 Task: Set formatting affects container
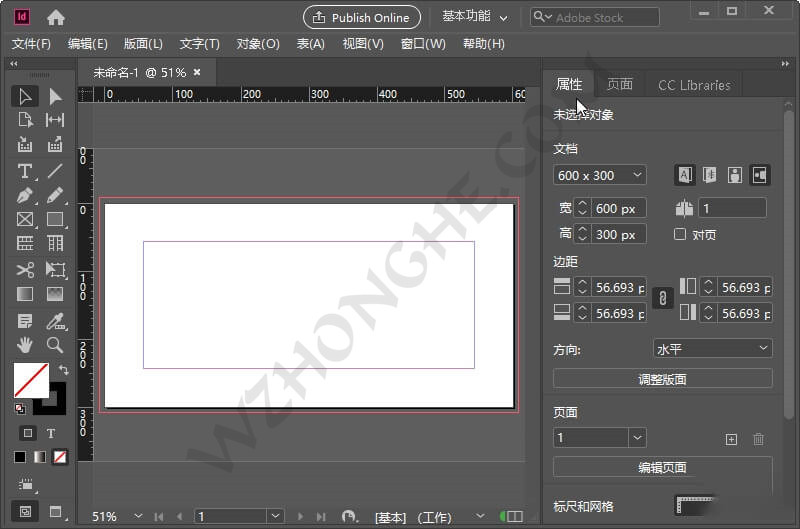[x=28, y=433]
